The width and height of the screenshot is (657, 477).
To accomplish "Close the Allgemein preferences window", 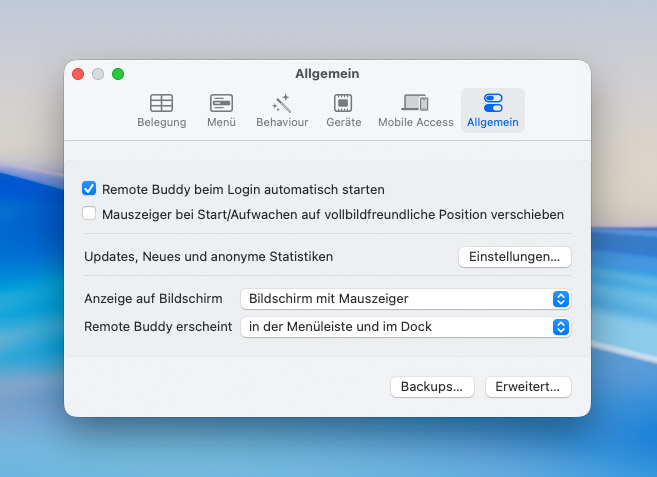I will click(79, 74).
